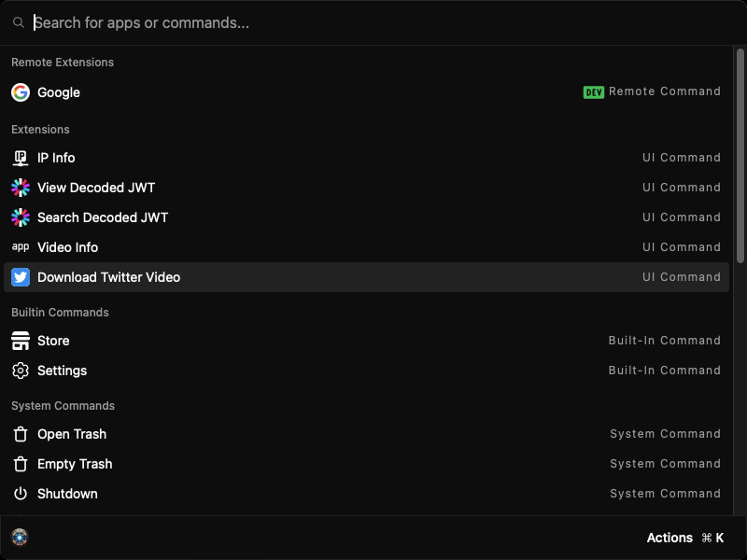Click the Shutdown power icon

click(x=21, y=494)
